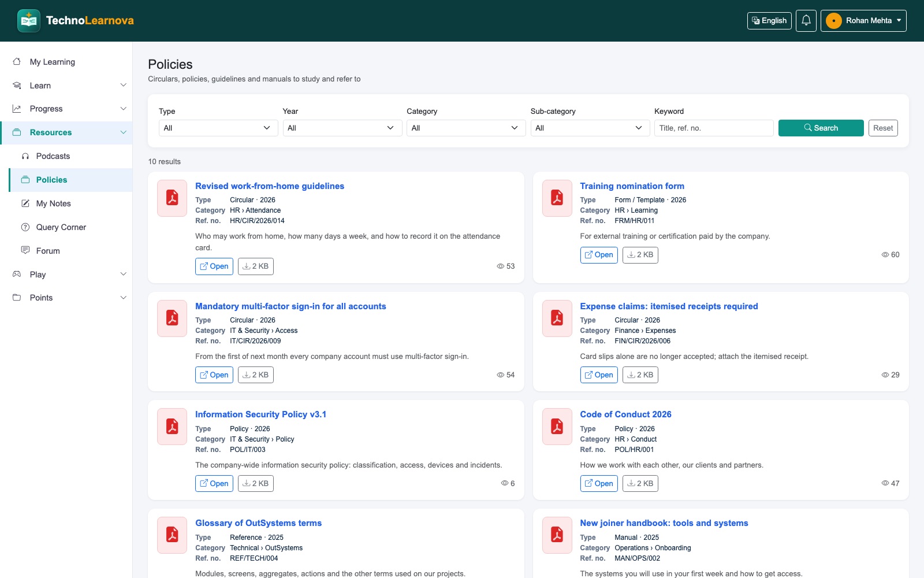
Task: Open the Expense claims circular with its Open button
Action: (599, 375)
